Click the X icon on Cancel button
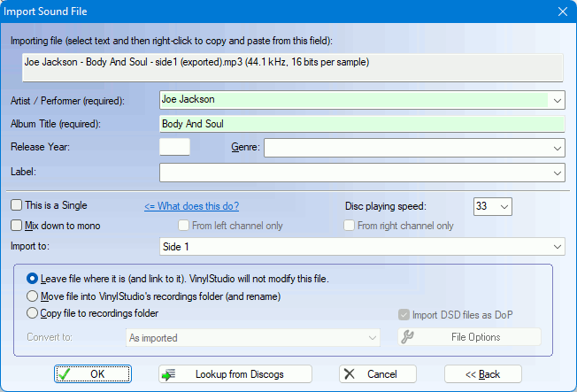Viewport: 577px width, 392px height. tap(350, 374)
